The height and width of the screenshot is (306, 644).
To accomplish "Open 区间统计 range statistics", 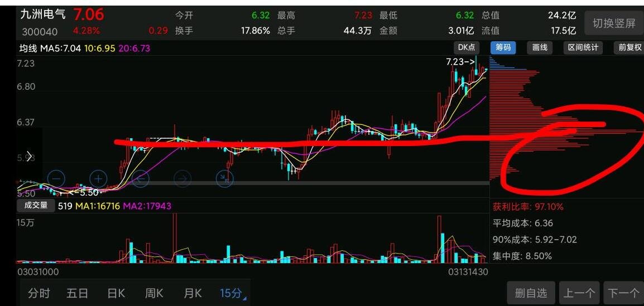I will tap(583, 47).
